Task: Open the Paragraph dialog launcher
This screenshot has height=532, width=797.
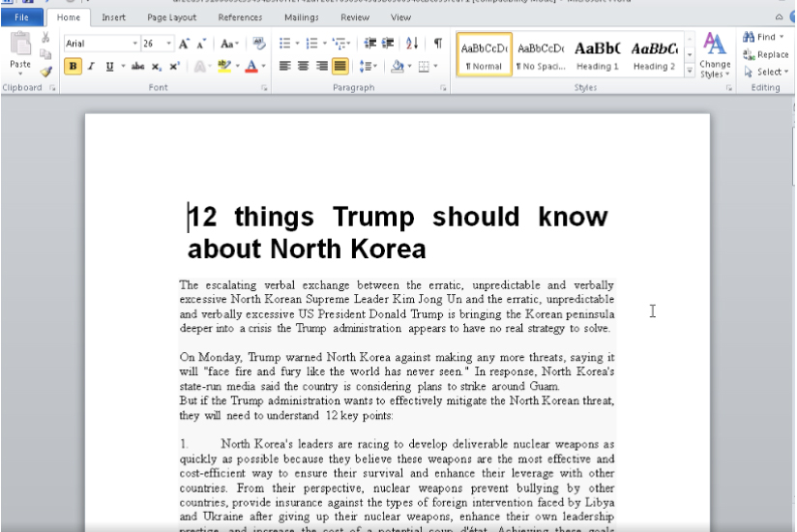Action: [443, 88]
